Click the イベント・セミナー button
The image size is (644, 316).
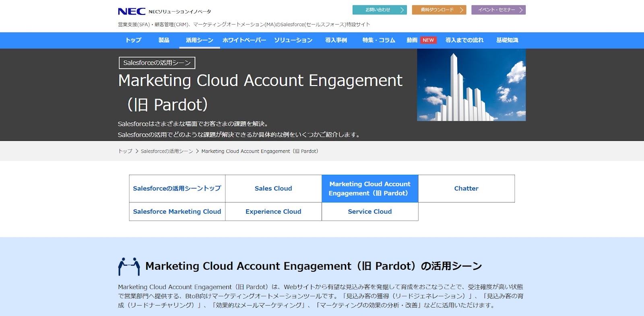point(498,10)
